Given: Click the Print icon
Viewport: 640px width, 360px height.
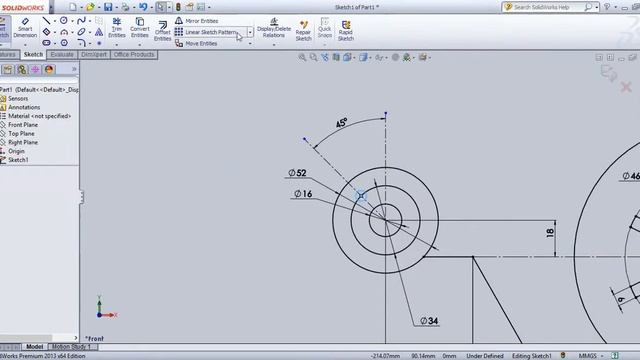Looking at the screenshot, I should (x=125, y=7).
